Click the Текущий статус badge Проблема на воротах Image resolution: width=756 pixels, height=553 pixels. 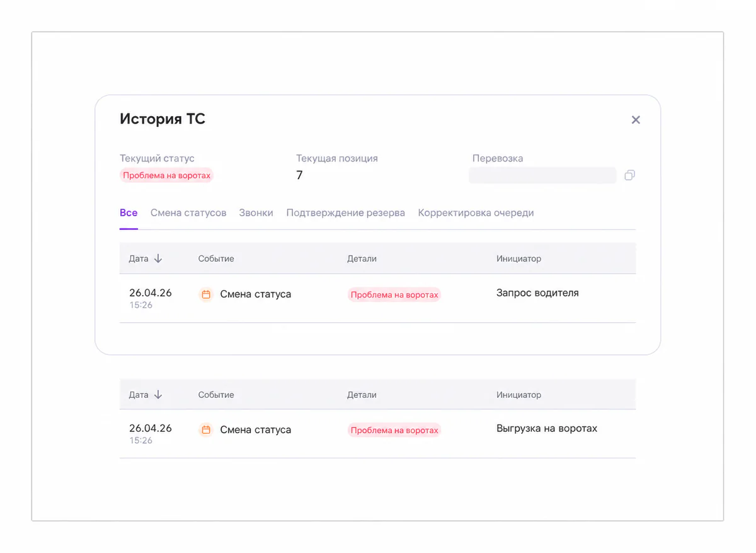point(167,175)
